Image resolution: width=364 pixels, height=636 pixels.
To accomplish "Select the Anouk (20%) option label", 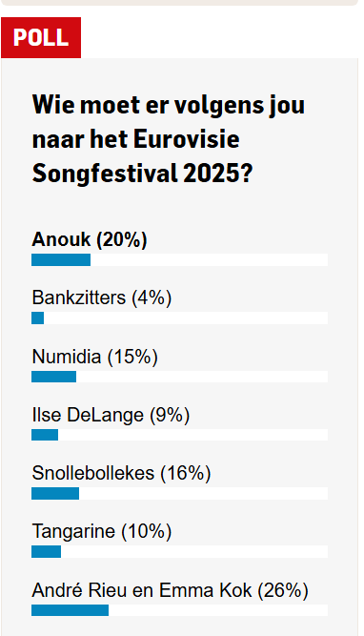I will [90, 239].
